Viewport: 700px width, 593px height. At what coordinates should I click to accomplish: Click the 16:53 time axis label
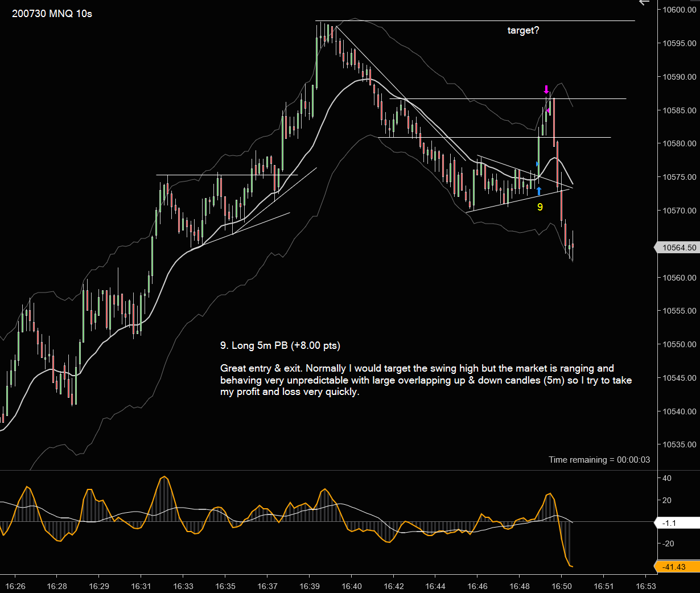click(646, 586)
